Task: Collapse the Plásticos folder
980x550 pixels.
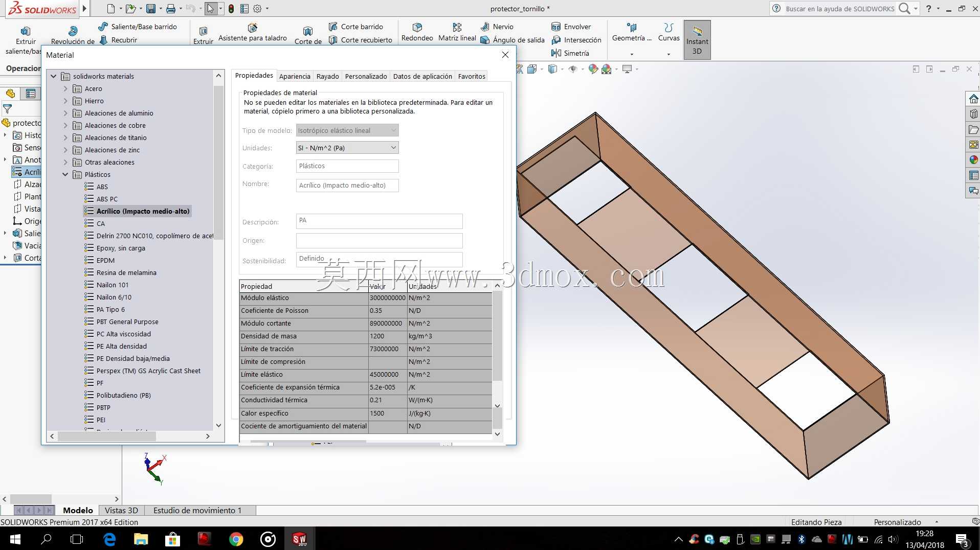Action: tap(65, 174)
